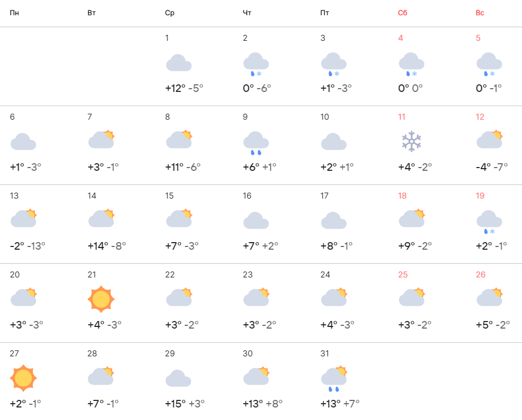522x420 pixels.
Task: Open day 13 forecast number
Action: click(15, 196)
